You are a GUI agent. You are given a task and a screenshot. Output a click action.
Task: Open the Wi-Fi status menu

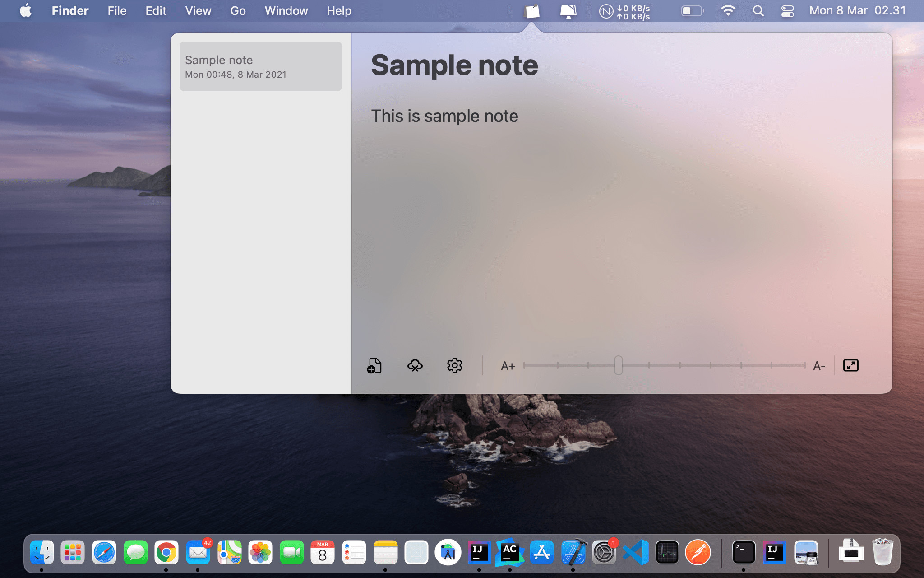(728, 11)
